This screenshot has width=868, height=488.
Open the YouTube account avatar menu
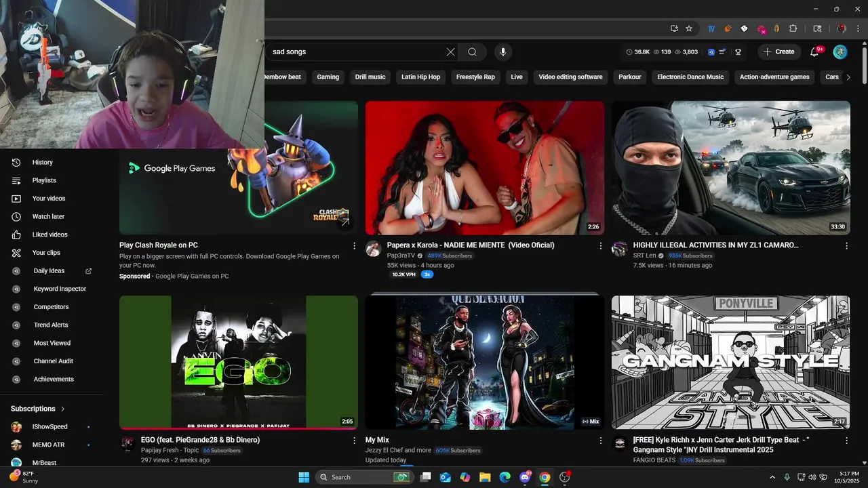[840, 52]
